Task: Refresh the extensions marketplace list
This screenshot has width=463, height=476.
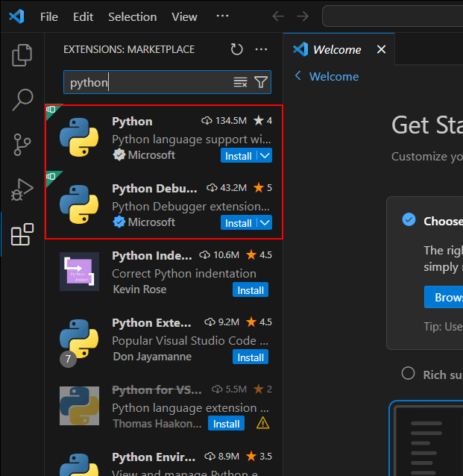Action: pyautogui.click(x=236, y=49)
